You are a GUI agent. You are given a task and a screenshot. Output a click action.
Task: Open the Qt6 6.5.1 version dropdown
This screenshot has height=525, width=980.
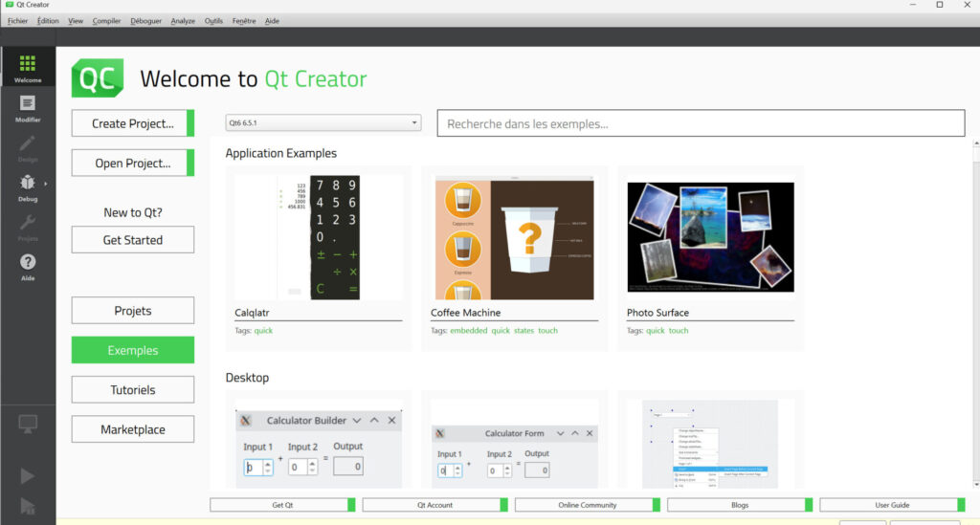point(323,123)
